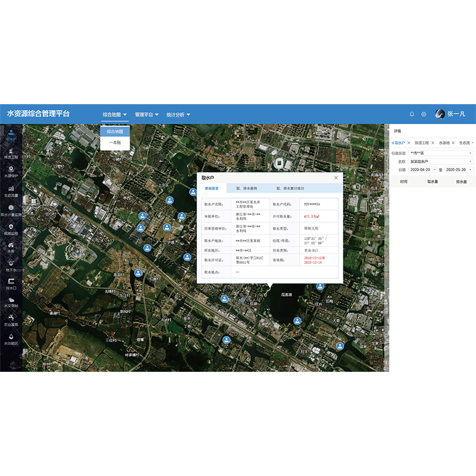The height and width of the screenshot is (476, 476).
Task: Expand the 行政区划 dropdown
Action: 440,153
